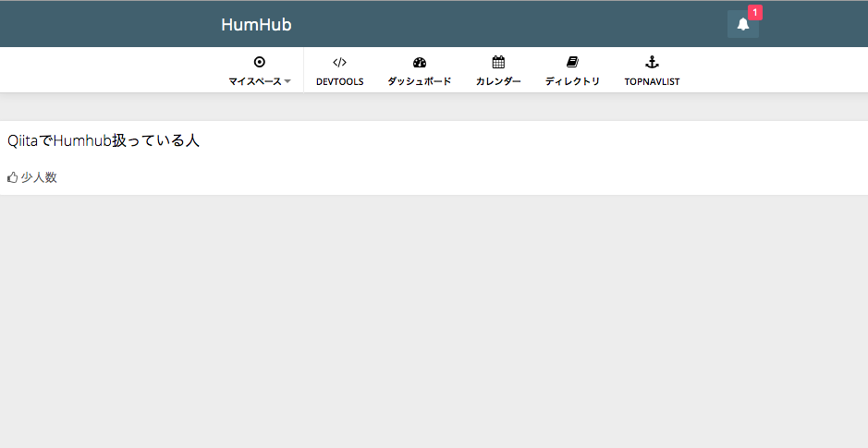Click the ディレクトリ book icon
868x448 pixels.
572,62
